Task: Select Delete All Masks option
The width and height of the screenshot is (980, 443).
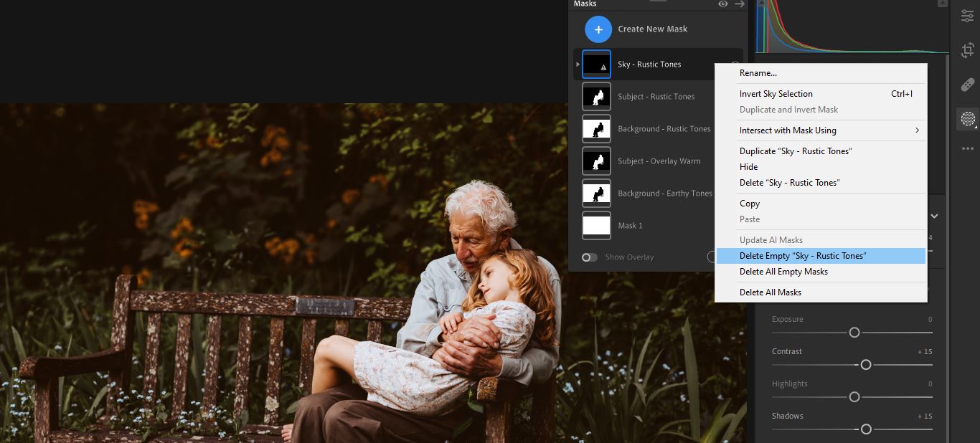Action: (771, 292)
